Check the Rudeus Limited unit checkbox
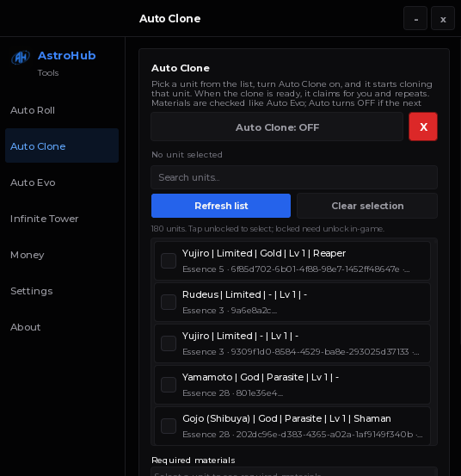The image size is (461, 476). (169, 302)
